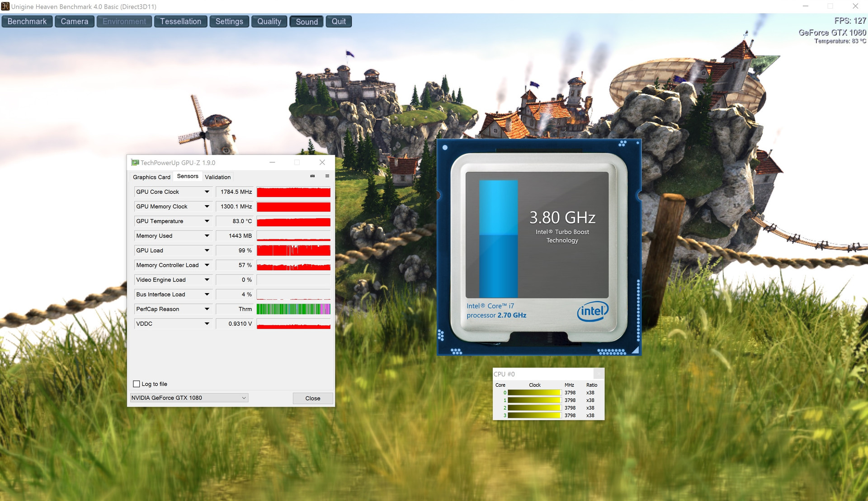
Task: Close the CPU #0 clock widget
Action: 599,374
